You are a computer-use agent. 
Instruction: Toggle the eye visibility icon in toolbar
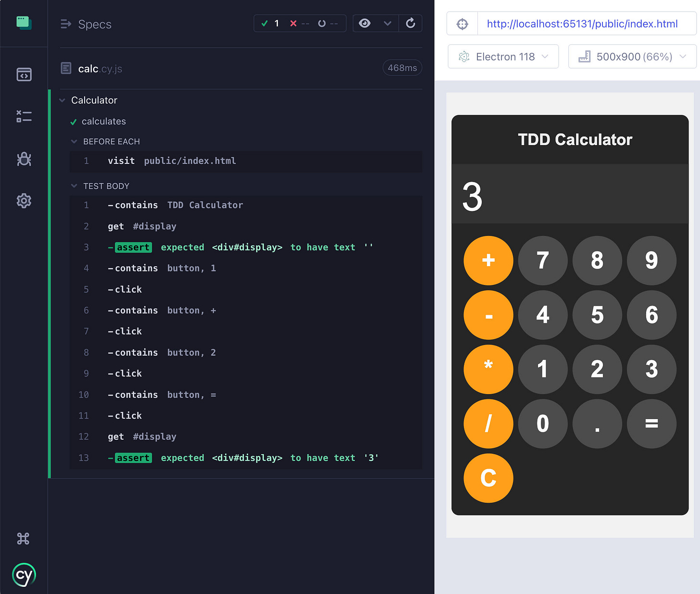(365, 23)
